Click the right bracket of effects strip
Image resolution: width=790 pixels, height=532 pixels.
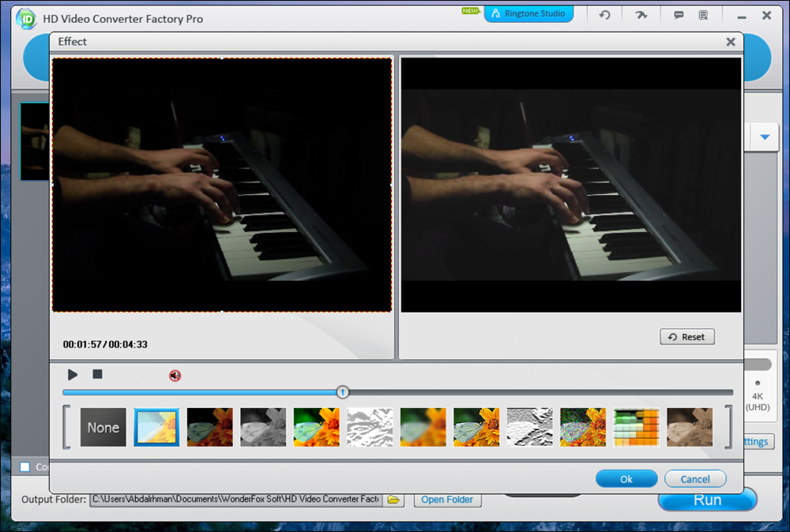728,427
